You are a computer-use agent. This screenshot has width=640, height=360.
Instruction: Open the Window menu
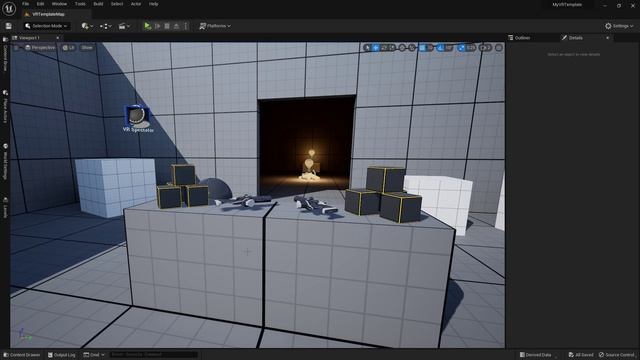(x=59, y=4)
